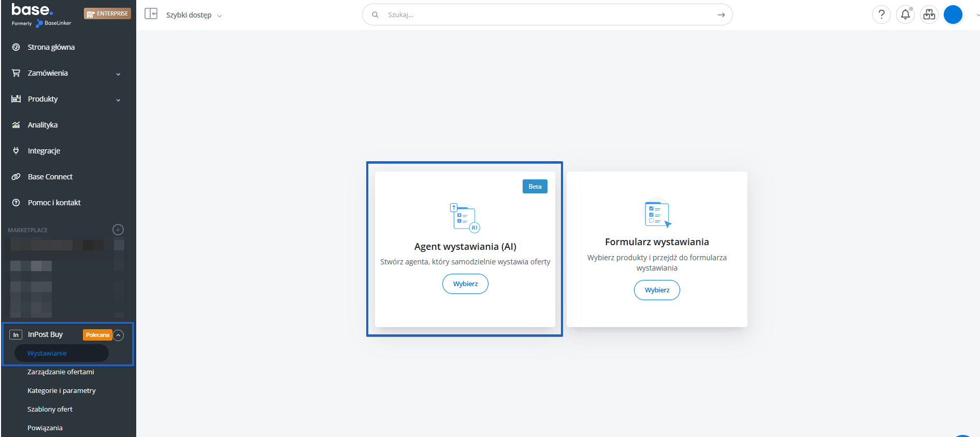
Task: Add a marketplace with plus icon
Action: (118, 230)
